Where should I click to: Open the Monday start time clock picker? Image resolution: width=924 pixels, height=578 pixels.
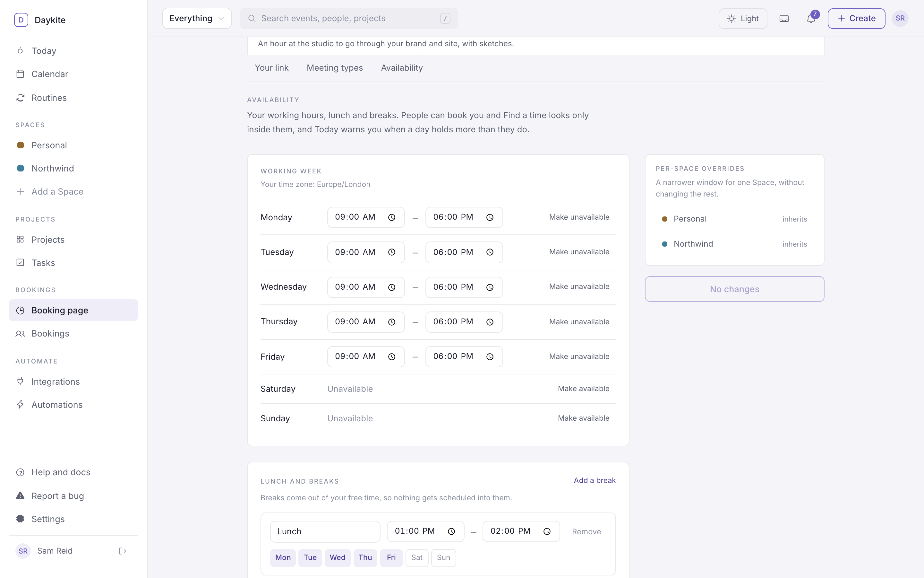392,217
